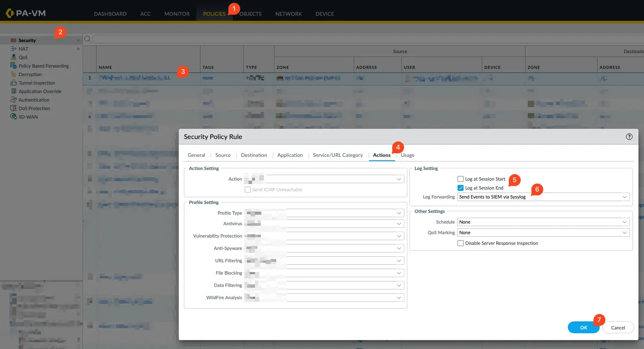Cancel the Security Policy Rule dialog
Screen dimensions: 644x349
pyautogui.click(x=618, y=327)
